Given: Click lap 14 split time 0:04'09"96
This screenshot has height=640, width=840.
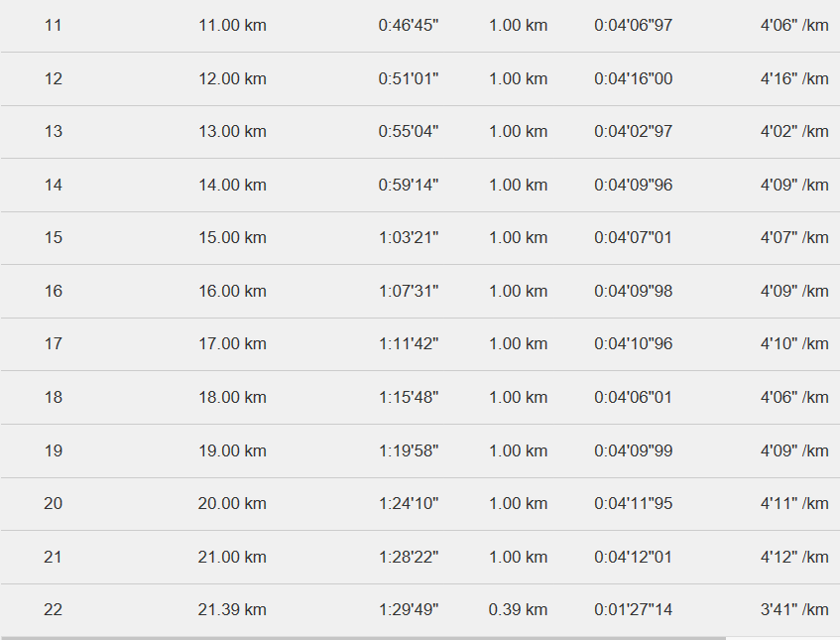Looking at the screenshot, I should 633,185.
